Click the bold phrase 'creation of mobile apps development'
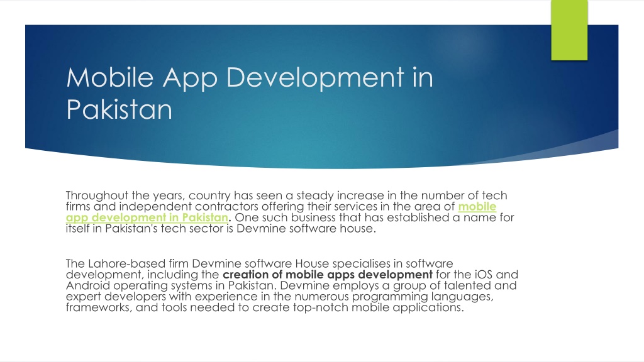 pyautogui.click(x=327, y=275)
